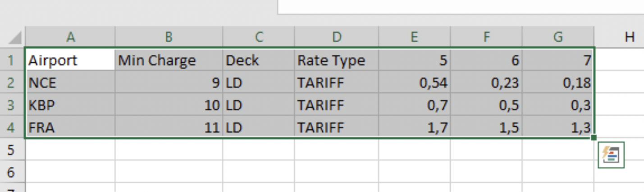Click the Airport cell
This screenshot has height=192, width=644.
click(x=70, y=60)
